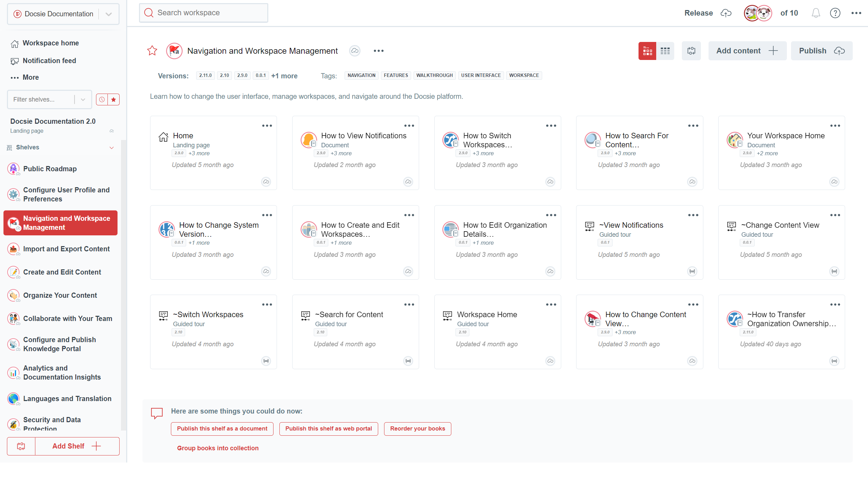The image size is (868, 478).
Task: Open the Filter shelves dropdown arrow
Action: (x=83, y=99)
